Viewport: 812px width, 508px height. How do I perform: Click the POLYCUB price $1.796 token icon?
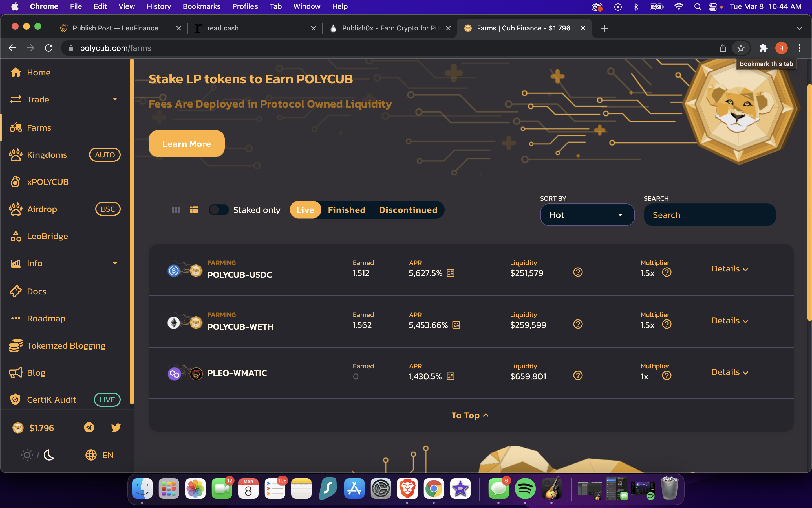[x=18, y=428]
